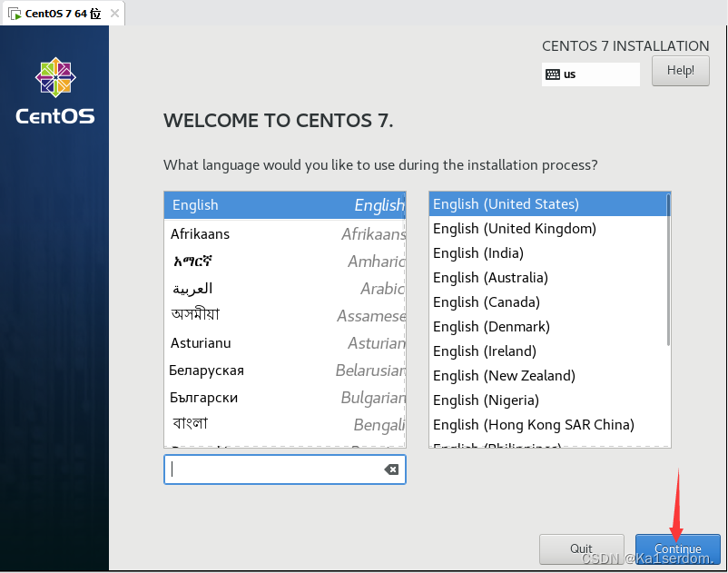Click the VM icon on the CentOS 7 64 tab
728x573 pixels.
coord(15,14)
